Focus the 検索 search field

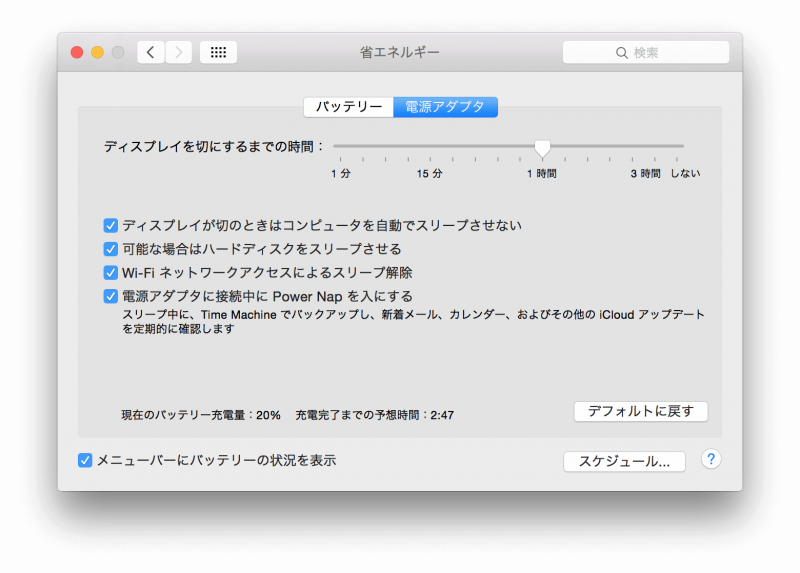tap(646, 52)
